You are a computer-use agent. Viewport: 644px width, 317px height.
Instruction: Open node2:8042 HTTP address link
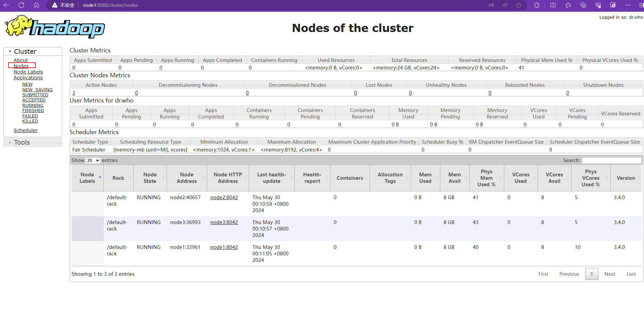coord(224,197)
